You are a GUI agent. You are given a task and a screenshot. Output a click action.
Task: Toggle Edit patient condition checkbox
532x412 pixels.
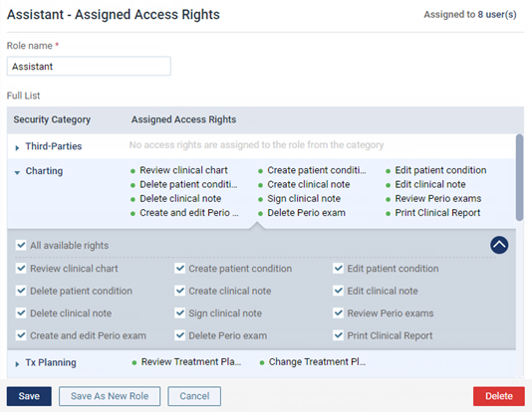(339, 269)
